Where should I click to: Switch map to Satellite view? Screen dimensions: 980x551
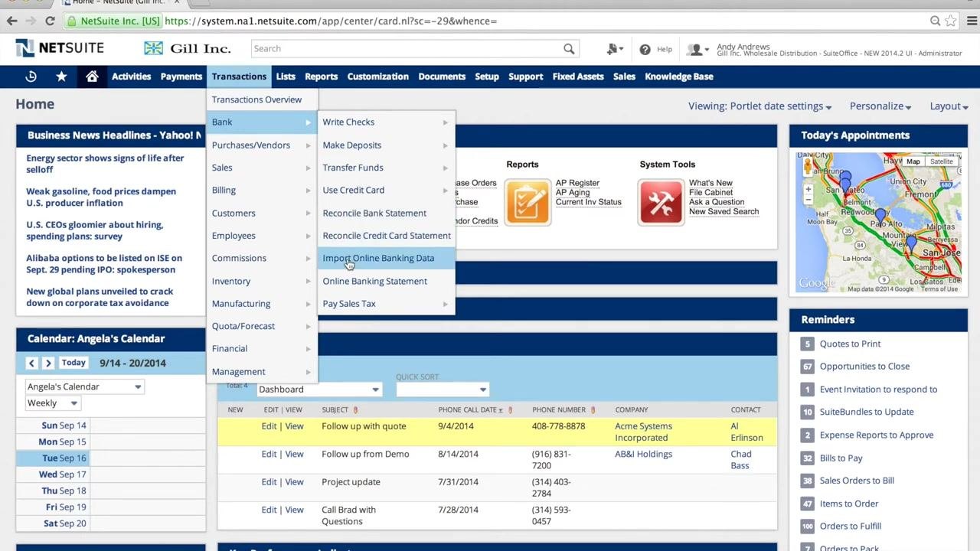(x=942, y=161)
